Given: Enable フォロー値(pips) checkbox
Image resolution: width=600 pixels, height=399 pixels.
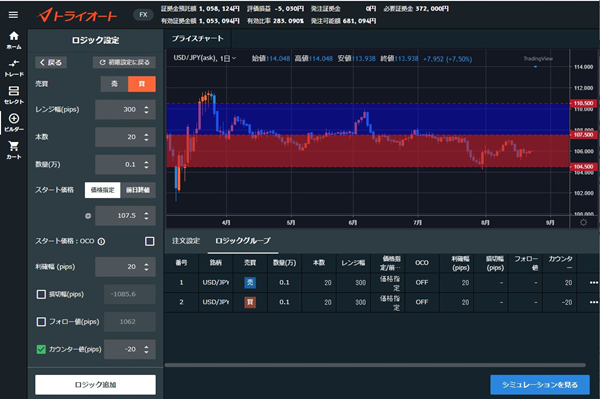Looking at the screenshot, I should pos(41,322).
